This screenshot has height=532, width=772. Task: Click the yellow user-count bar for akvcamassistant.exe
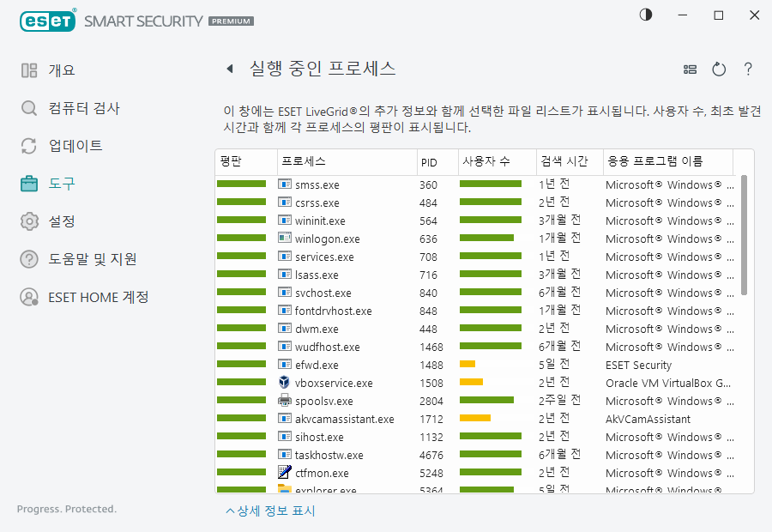point(475,419)
